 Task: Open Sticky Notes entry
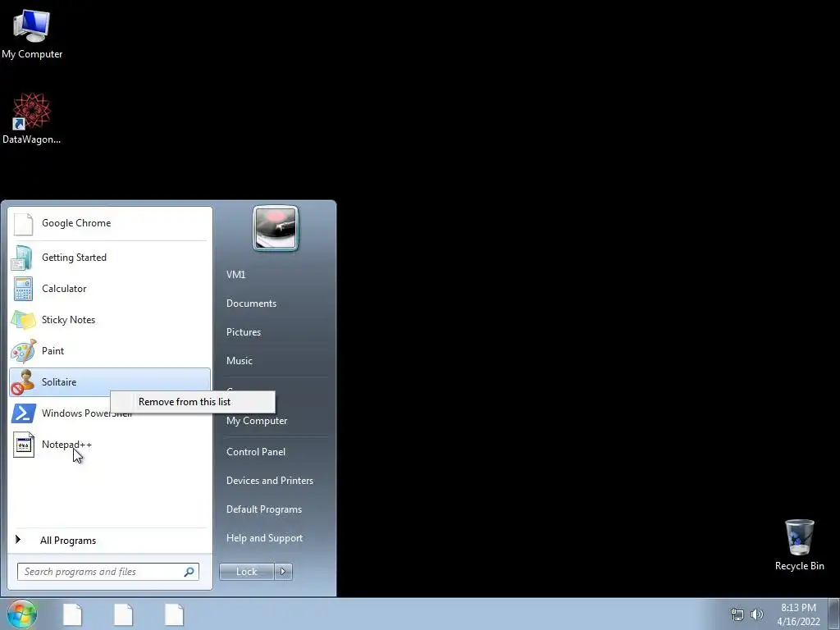pos(110,320)
